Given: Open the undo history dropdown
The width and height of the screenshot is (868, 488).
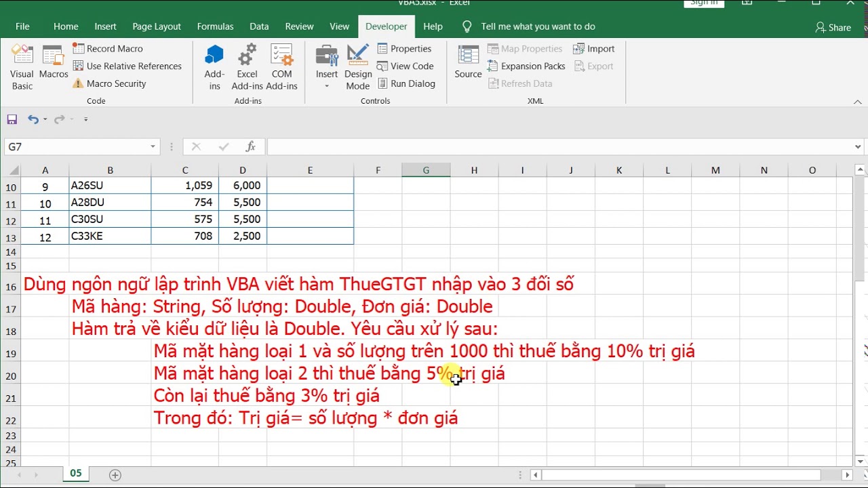Looking at the screenshot, I should (x=45, y=119).
